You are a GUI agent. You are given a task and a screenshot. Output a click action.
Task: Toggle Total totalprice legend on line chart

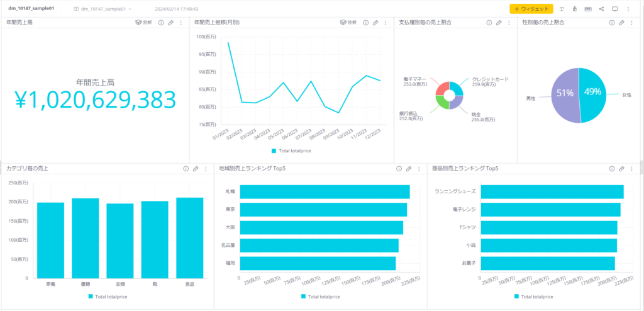[291, 151]
